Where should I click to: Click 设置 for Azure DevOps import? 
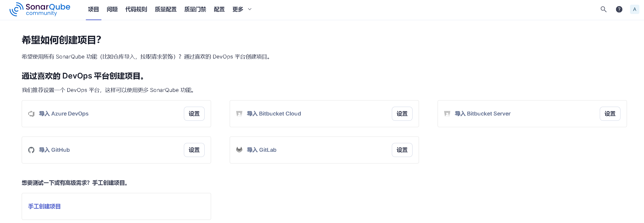[194, 114]
